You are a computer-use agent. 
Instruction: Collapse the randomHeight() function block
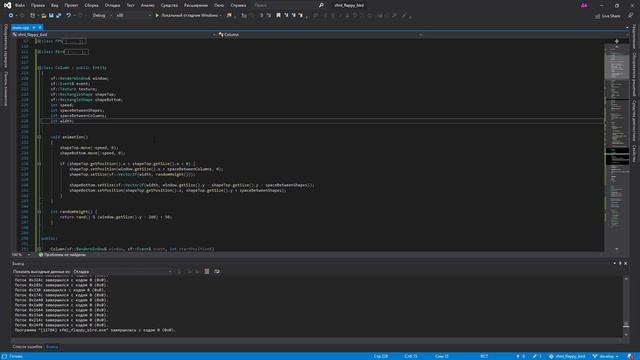(39, 212)
